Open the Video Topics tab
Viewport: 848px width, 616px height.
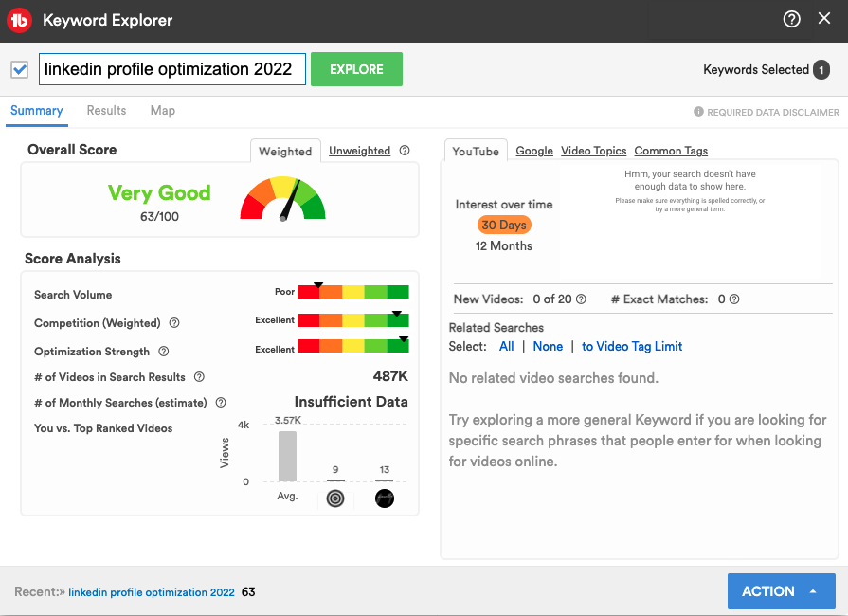coord(593,151)
